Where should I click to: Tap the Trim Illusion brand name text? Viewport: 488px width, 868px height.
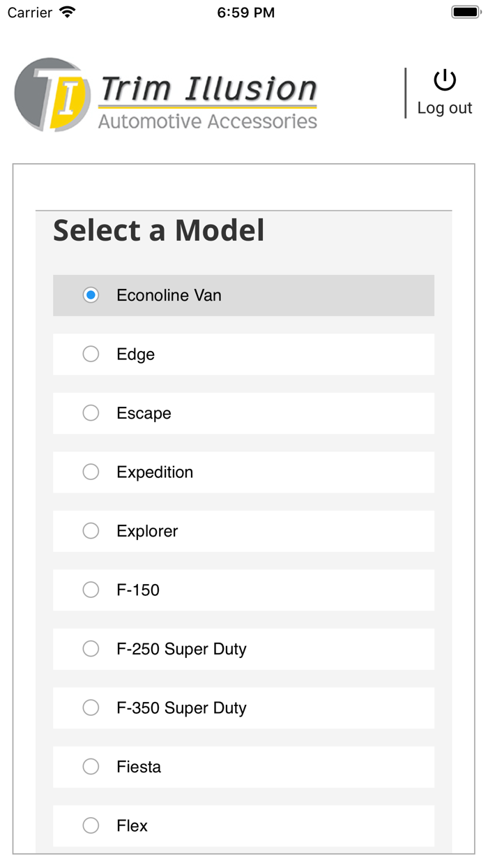(x=208, y=89)
